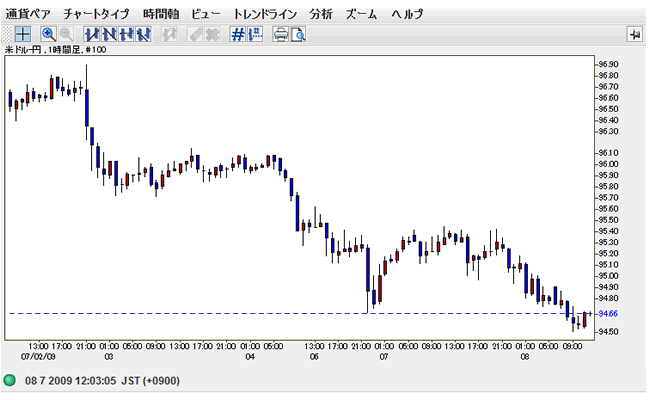Click the 96.90 price axis label
The image size is (650, 400).
click(x=608, y=64)
